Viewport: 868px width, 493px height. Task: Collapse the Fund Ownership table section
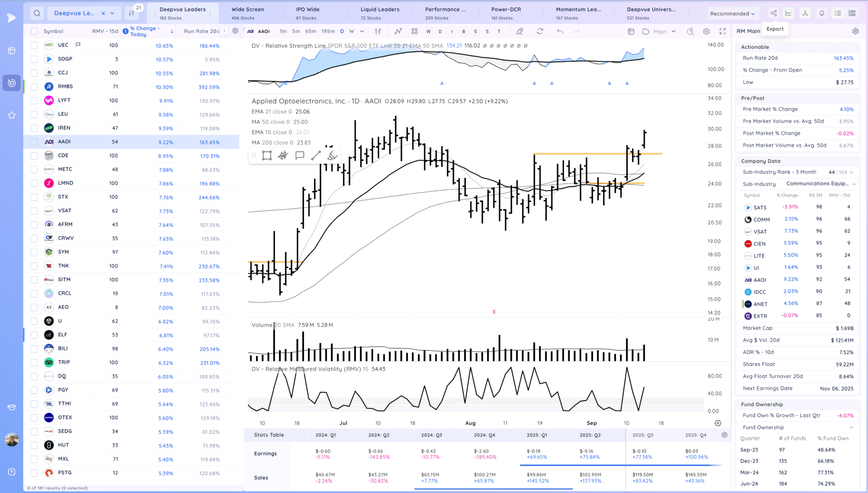(851, 428)
